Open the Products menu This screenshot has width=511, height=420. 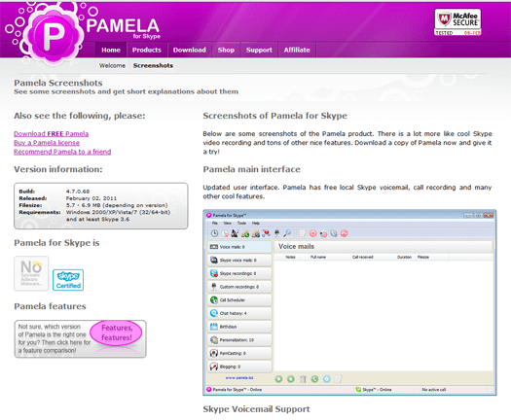click(x=147, y=50)
